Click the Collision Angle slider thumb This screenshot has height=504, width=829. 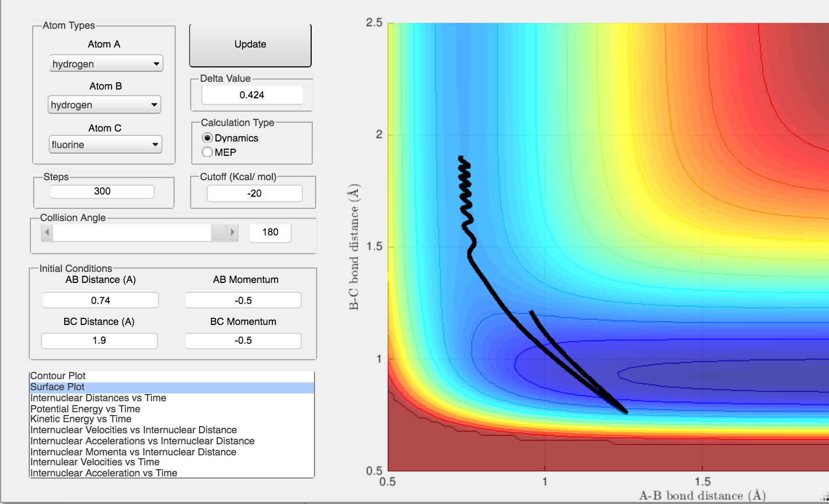point(219,232)
